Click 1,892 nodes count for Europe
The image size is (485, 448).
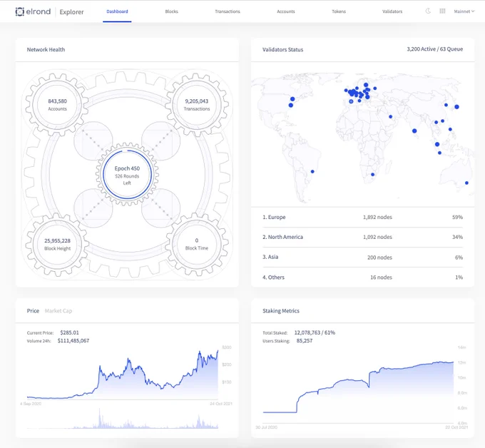[377, 217]
